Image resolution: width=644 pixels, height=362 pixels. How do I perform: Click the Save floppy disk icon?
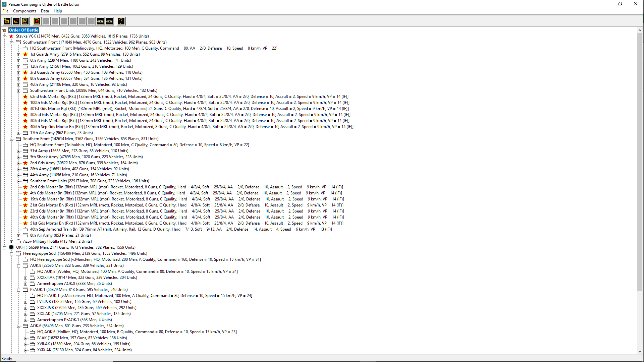click(x=25, y=21)
